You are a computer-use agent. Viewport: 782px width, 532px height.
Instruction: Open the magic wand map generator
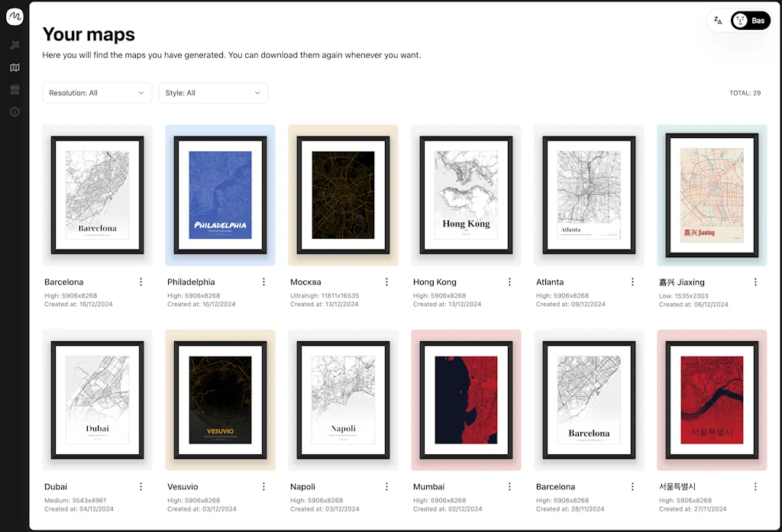(15, 46)
